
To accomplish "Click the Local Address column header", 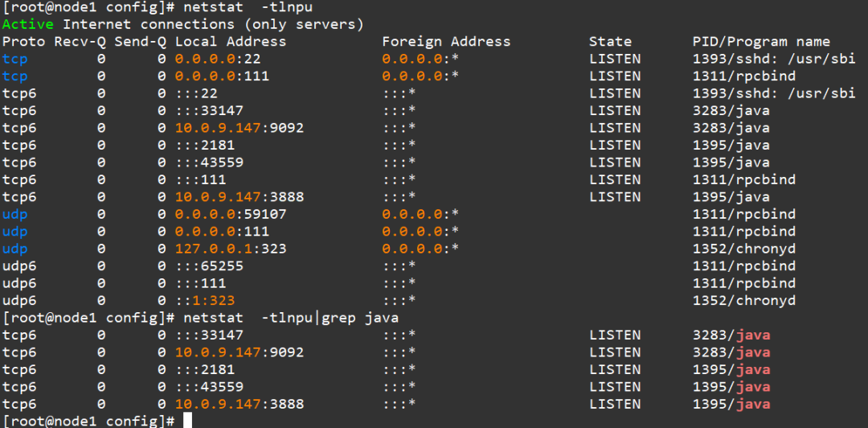I will click(231, 42).
